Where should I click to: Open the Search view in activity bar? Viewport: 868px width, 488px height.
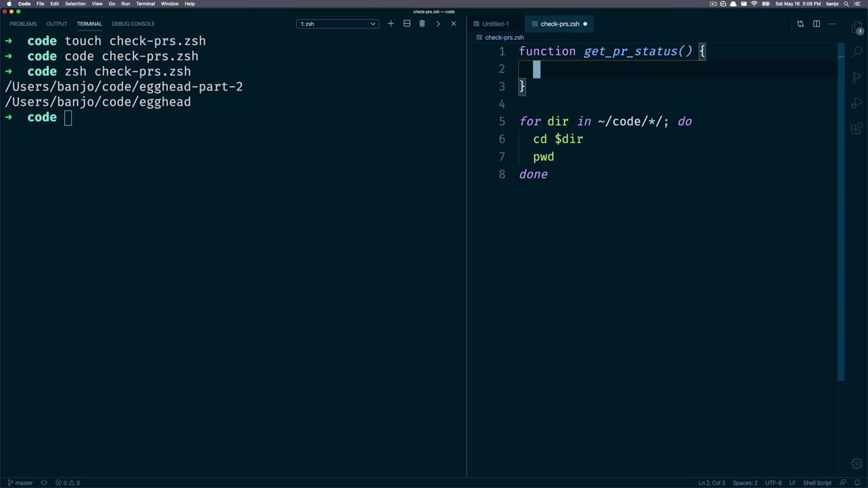(856, 52)
